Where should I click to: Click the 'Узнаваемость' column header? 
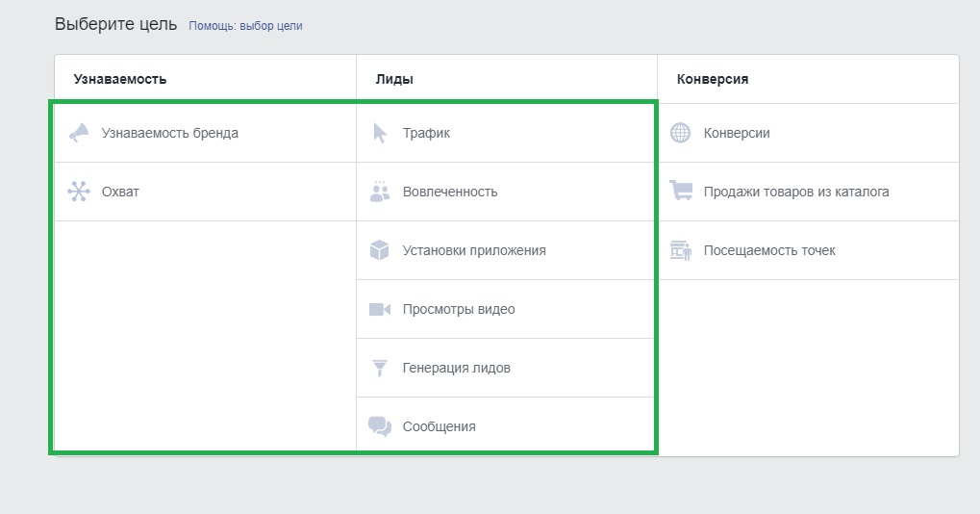120,79
